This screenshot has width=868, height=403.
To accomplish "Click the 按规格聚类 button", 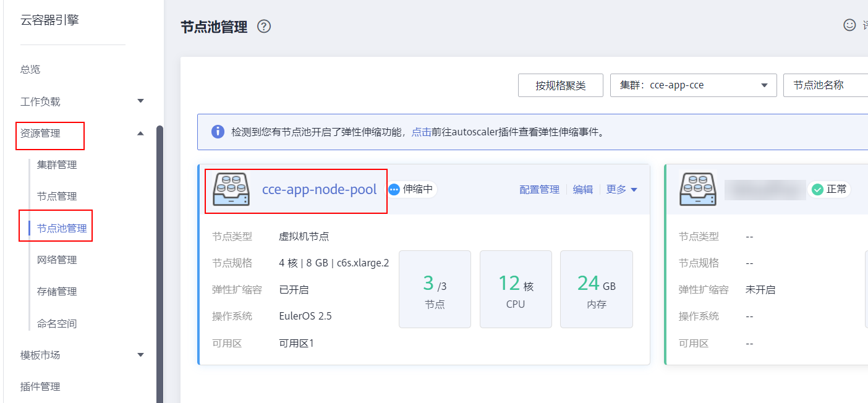I will [x=560, y=85].
